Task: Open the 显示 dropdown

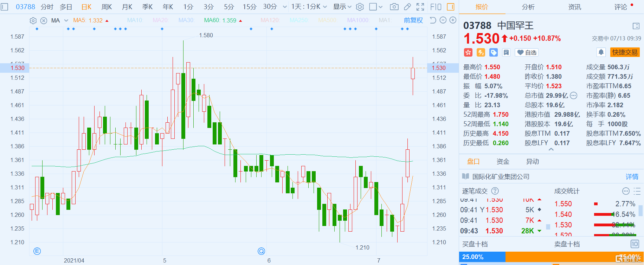Action: [x=342, y=7]
